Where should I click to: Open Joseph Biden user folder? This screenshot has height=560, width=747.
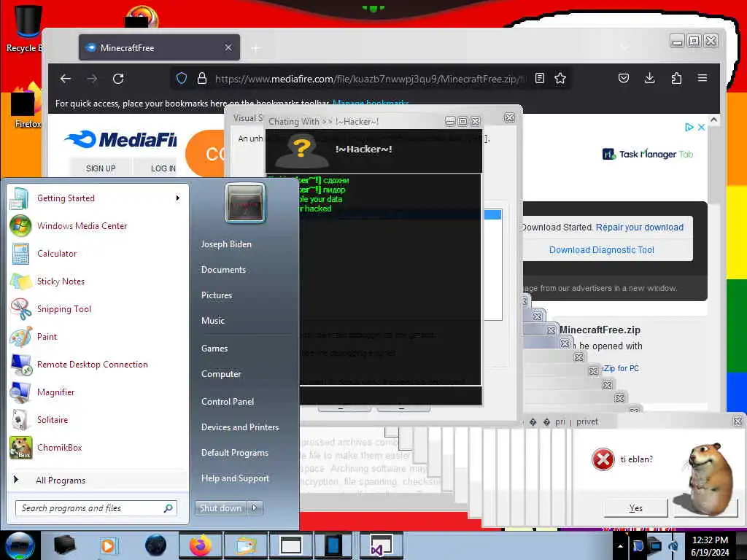(x=226, y=244)
